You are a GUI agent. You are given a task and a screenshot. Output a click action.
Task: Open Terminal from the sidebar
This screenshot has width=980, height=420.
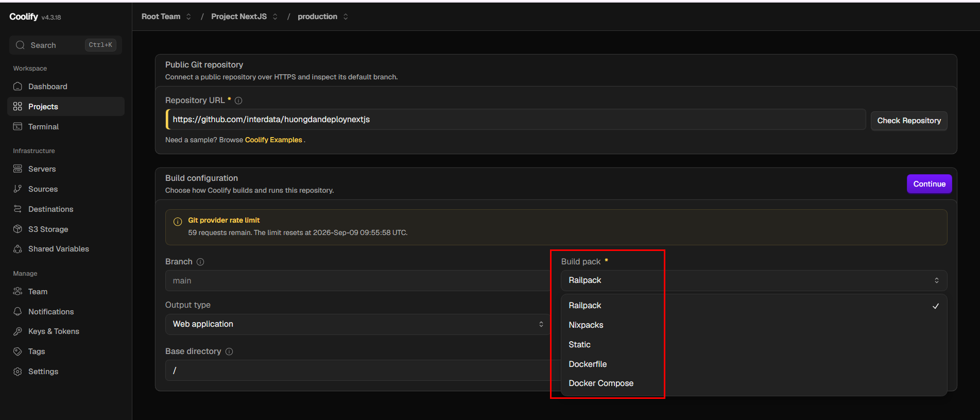(66, 127)
